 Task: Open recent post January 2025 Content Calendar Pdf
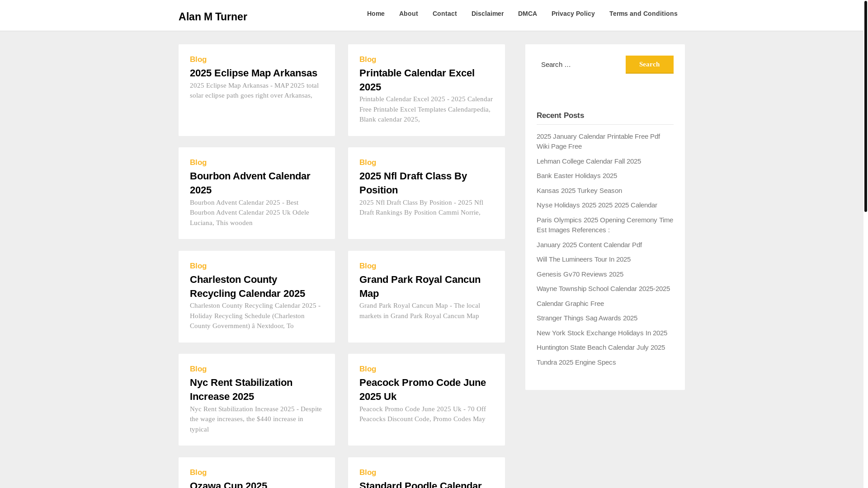(589, 245)
